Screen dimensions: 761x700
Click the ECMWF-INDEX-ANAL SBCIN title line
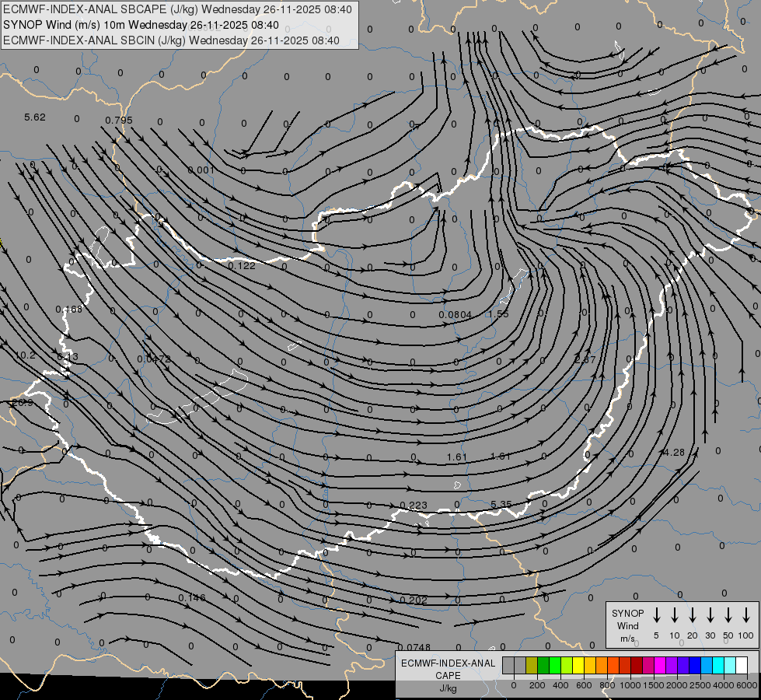click(171, 40)
